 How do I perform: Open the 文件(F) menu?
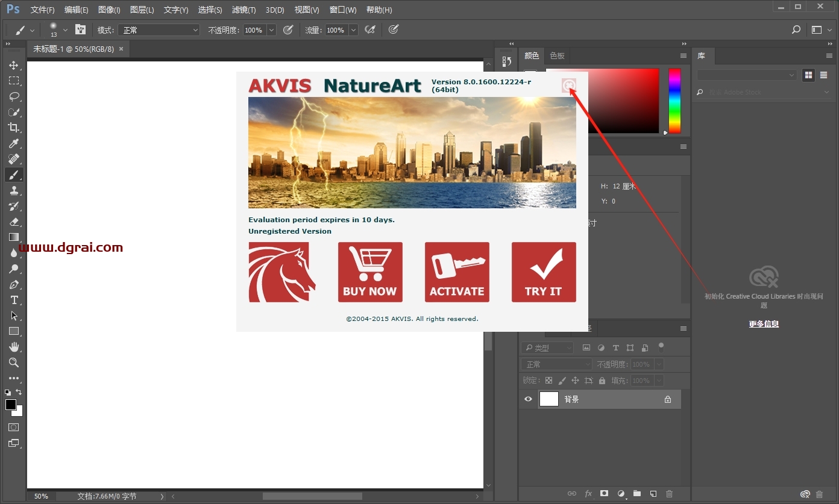(42, 10)
